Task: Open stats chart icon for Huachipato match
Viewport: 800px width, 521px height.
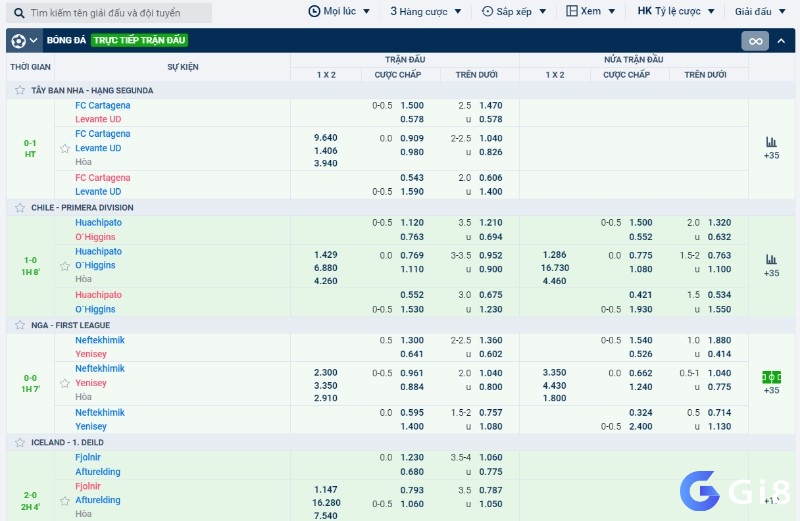Action: (x=771, y=259)
